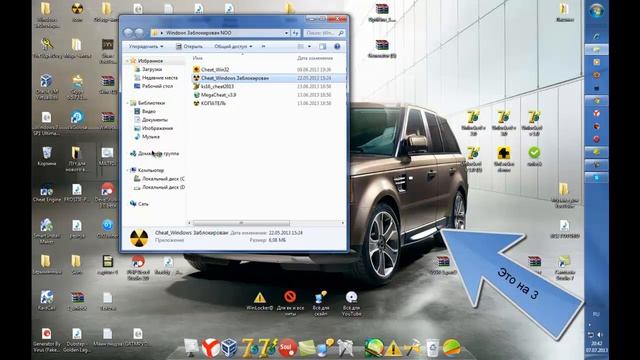Open Explorer help with the question-mark icon
640x360 pixels.
click(x=337, y=47)
